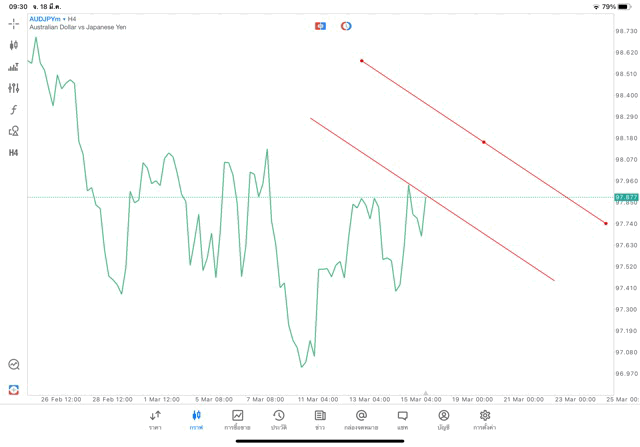Select the upper red trendline middle anchor
The width and height of the screenshot is (640, 447).
click(484, 142)
